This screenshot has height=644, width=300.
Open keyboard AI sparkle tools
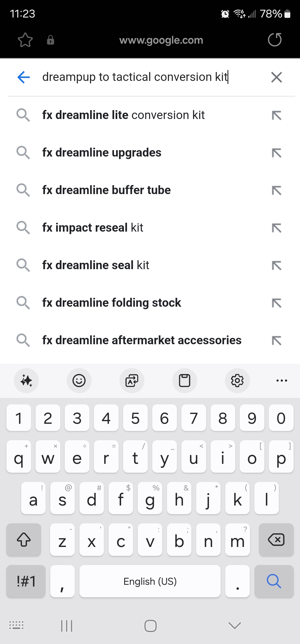(x=26, y=380)
